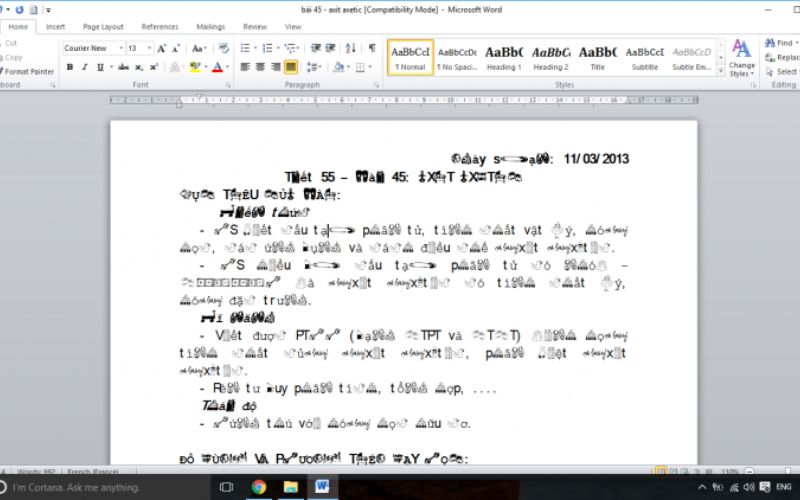Click the Decrease Indent icon
Viewport: 800px width, 500px height.
[x=316, y=48]
